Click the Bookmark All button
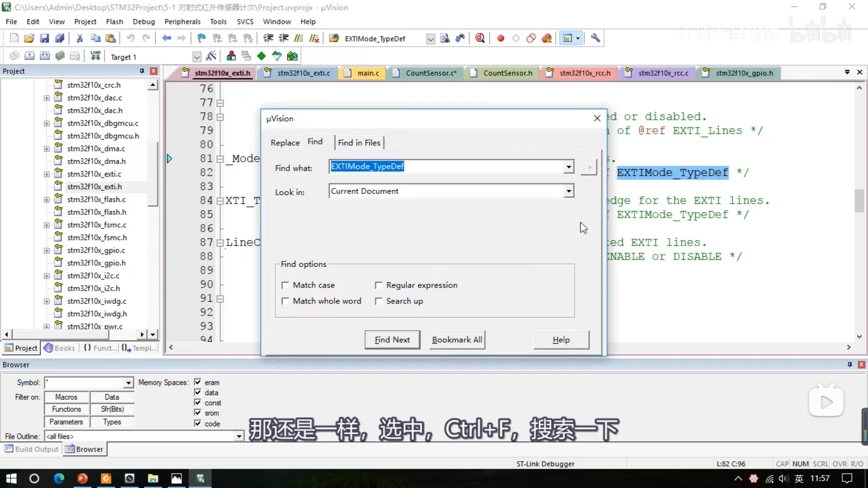The width and height of the screenshot is (868, 488). click(x=457, y=340)
